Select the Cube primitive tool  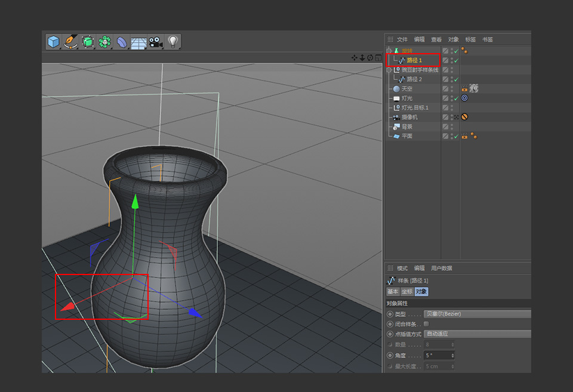(x=54, y=42)
